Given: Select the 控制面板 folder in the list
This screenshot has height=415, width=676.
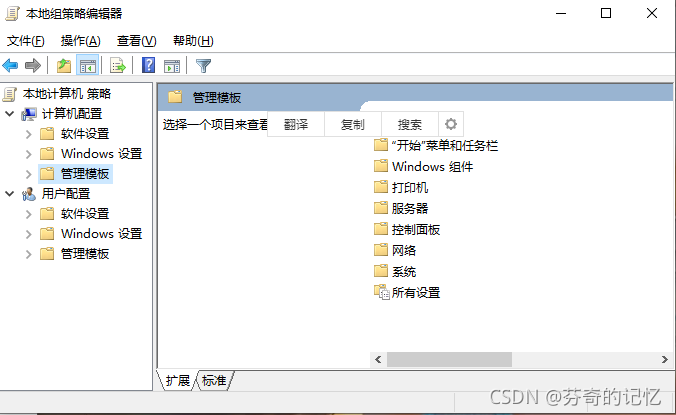Looking at the screenshot, I should tap(407, 230).
